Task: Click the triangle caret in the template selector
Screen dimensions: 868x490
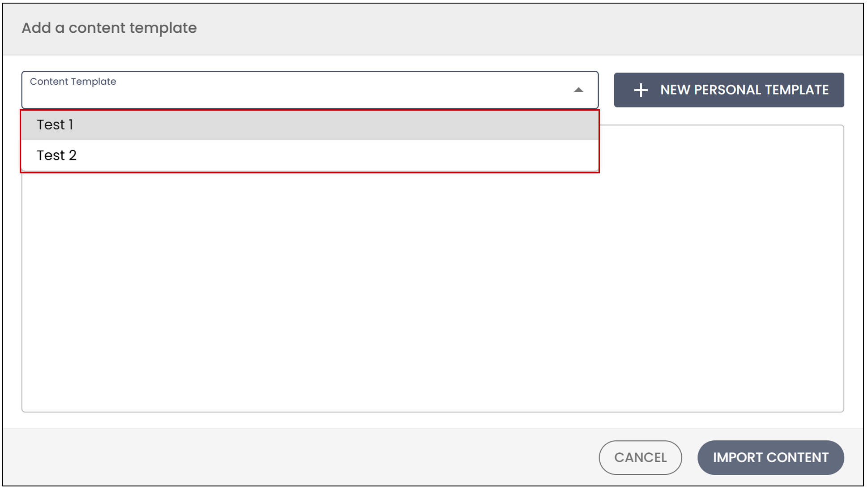Action: (x=578, y=90)
